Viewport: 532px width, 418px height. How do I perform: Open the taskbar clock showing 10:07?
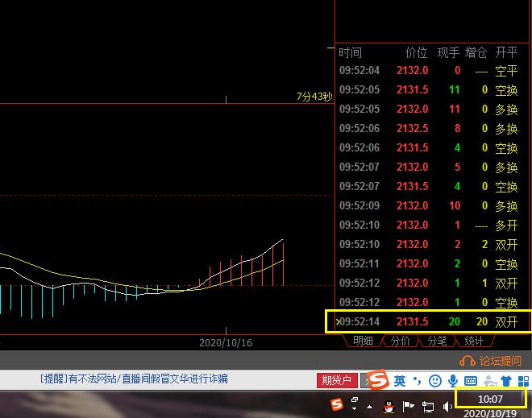point(490,399)
